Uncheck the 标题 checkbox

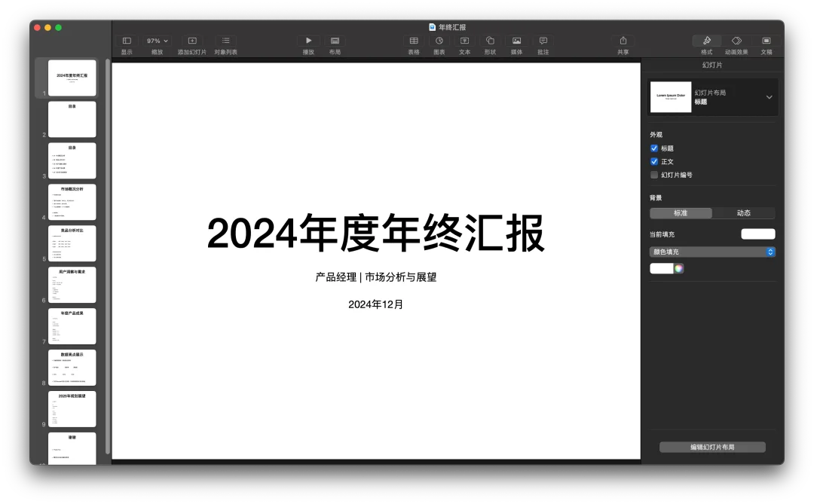tap(654, 148)
